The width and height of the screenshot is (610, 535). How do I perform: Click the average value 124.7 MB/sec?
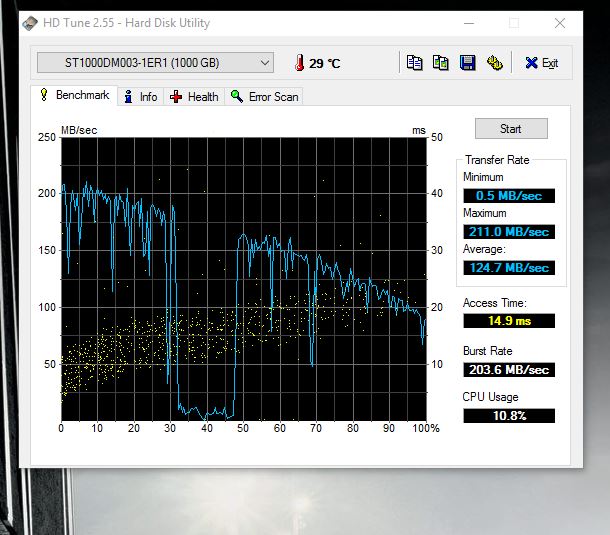(x=509, y=267)
